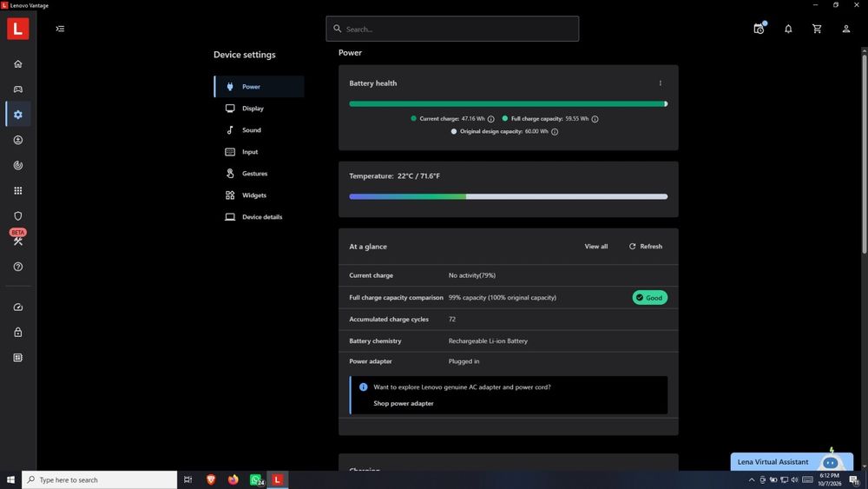Select Display in Device settings menu

[259, 109]
